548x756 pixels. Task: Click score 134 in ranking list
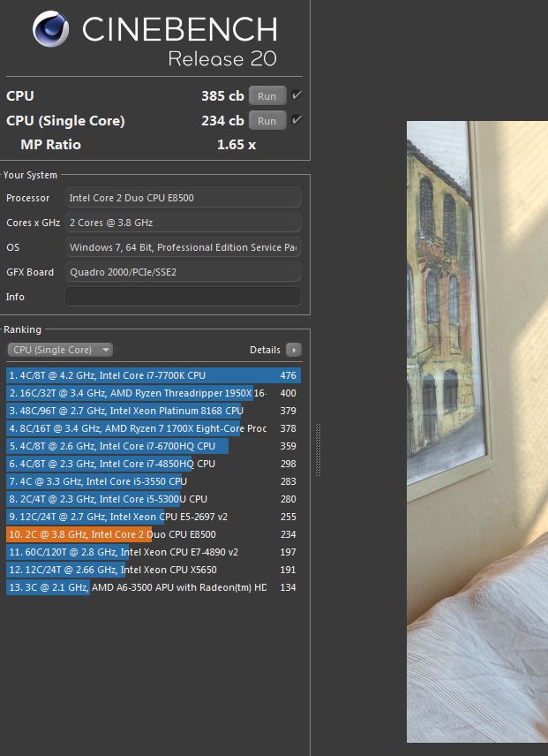click(288, 587)
